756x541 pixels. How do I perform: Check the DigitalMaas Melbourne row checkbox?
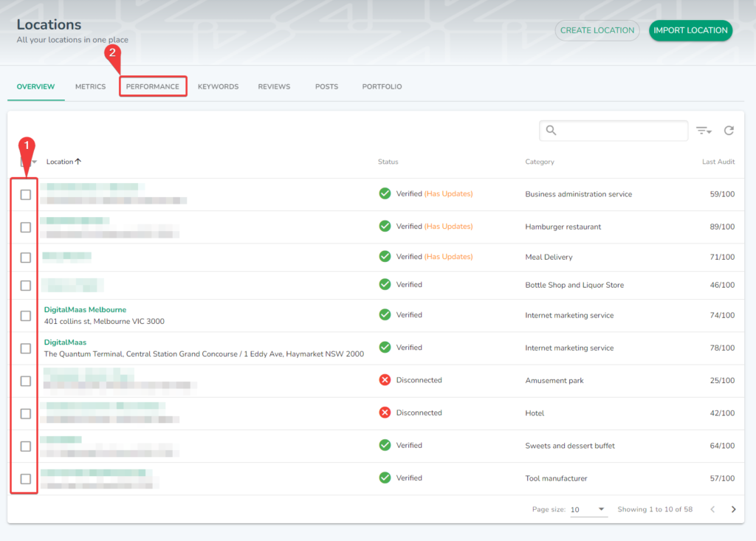[x=24, y=315]
